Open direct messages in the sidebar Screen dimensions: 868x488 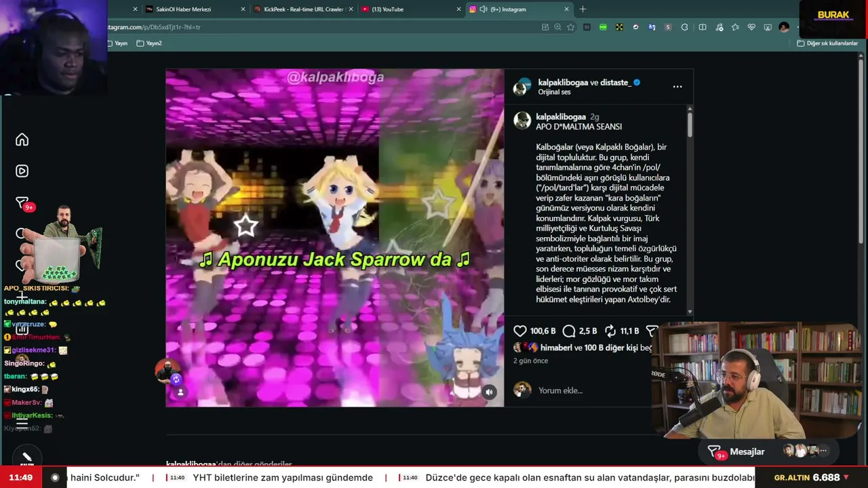pos(22,203)
